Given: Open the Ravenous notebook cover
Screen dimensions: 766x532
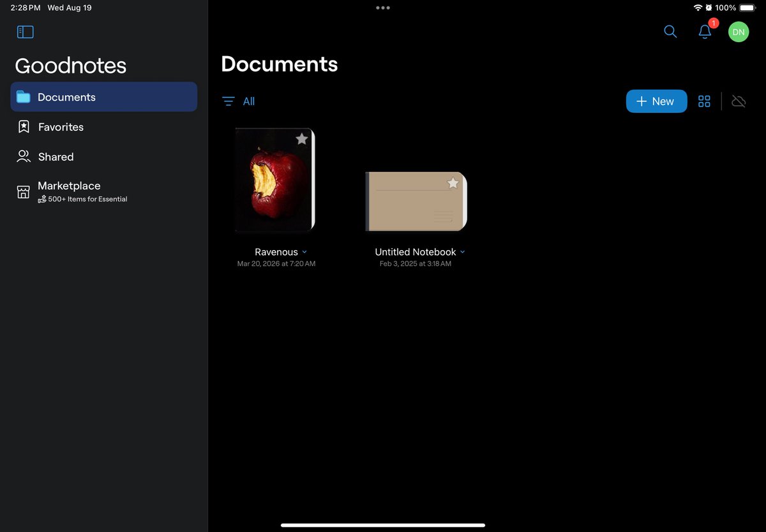Looking at the screenshot, I should (x=275, y=180).
